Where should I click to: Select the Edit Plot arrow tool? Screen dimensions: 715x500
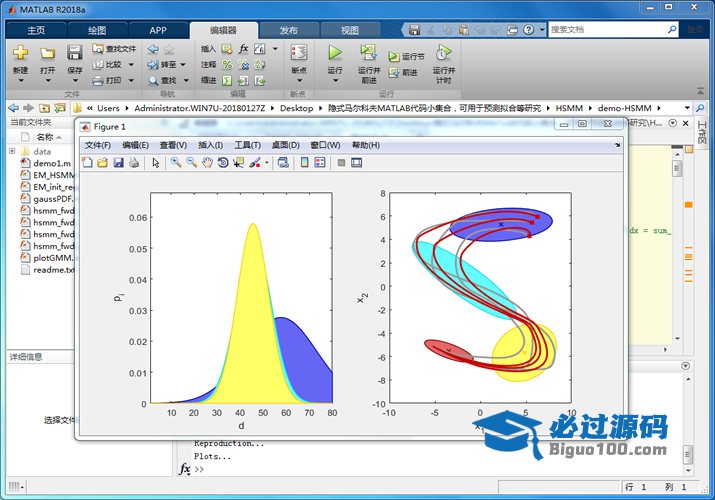pyautogui.click(x=156, y=163)
